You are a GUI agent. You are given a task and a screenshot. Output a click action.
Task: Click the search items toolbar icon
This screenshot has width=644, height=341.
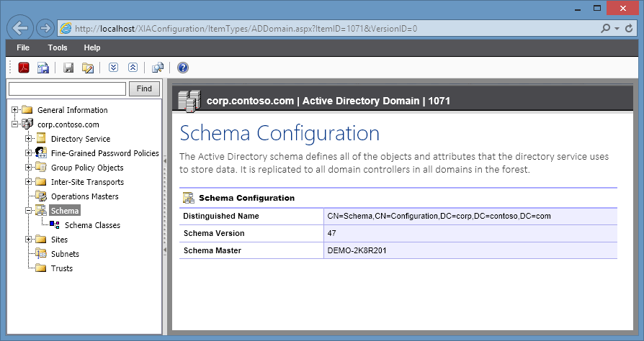click(158, 68)
